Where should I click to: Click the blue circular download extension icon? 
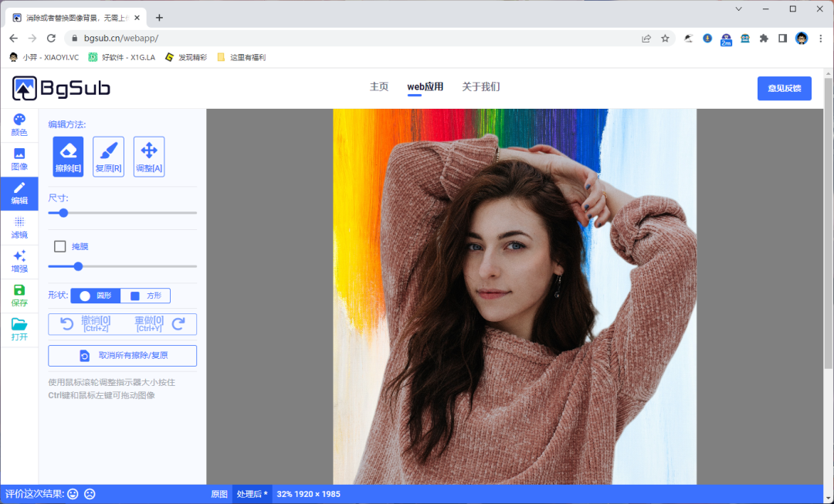click(x=707, y=39)
